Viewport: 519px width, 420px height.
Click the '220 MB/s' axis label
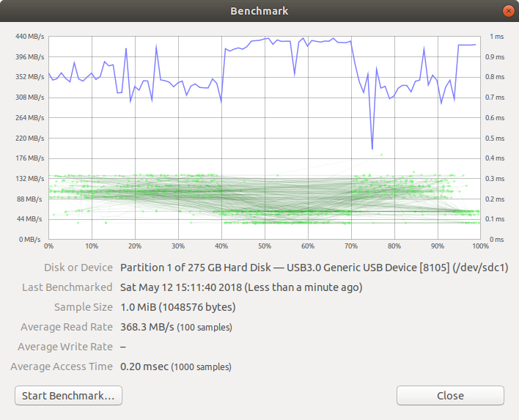[x=30, y=139]
